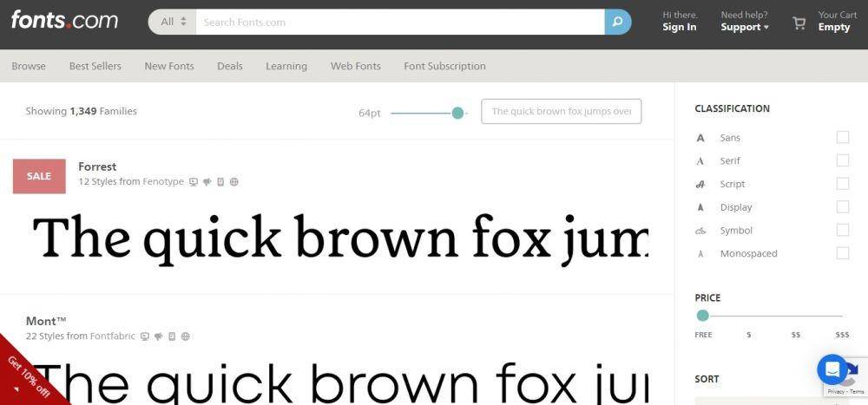
Task: Click the $$$ price label
Action: pos(842,335)
